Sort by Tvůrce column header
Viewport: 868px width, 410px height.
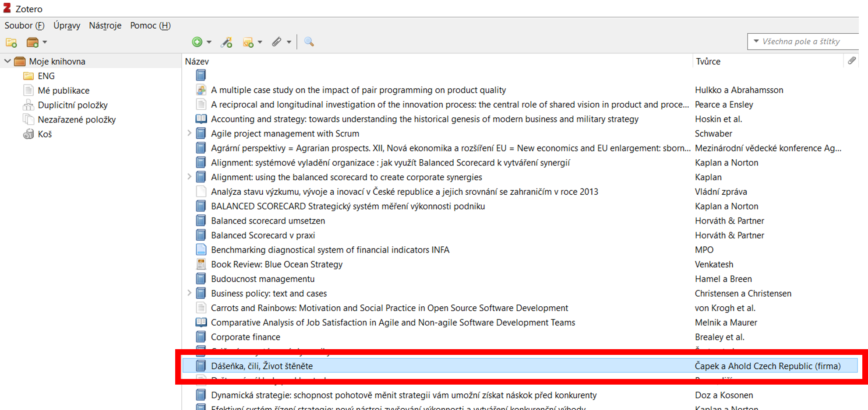click(x=708, y=61)
